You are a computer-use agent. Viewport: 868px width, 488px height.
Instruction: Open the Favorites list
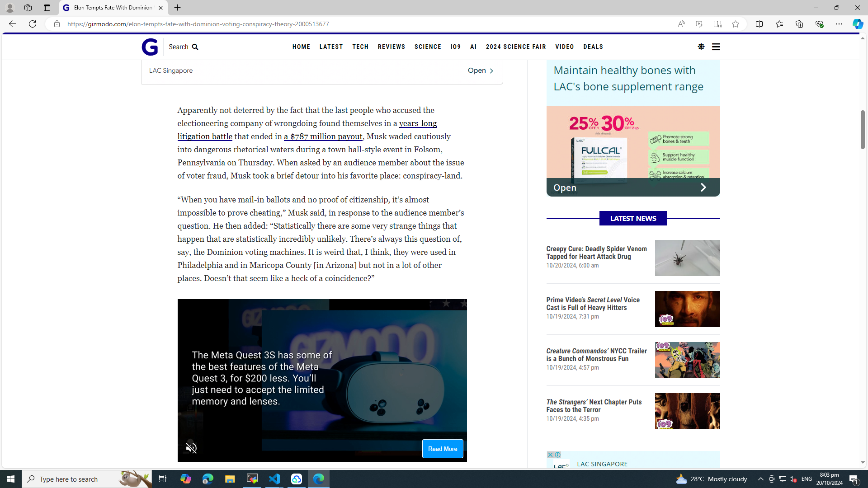779,24
